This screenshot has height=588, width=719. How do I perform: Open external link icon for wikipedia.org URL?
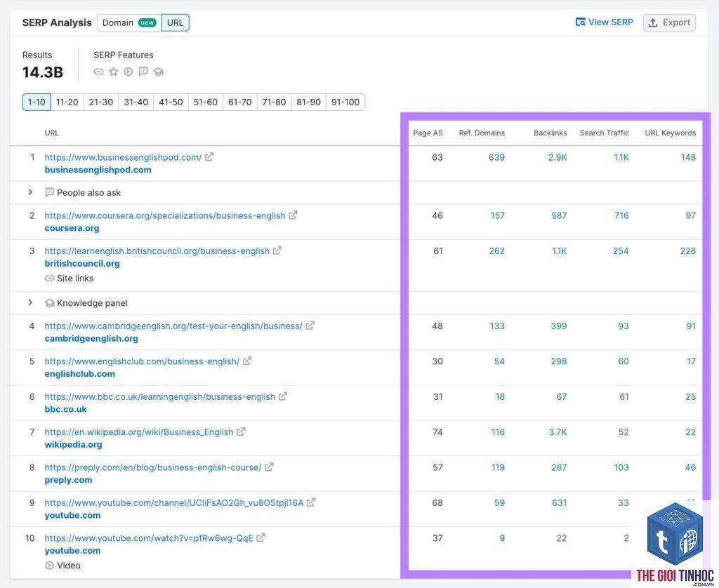point(242,432)
